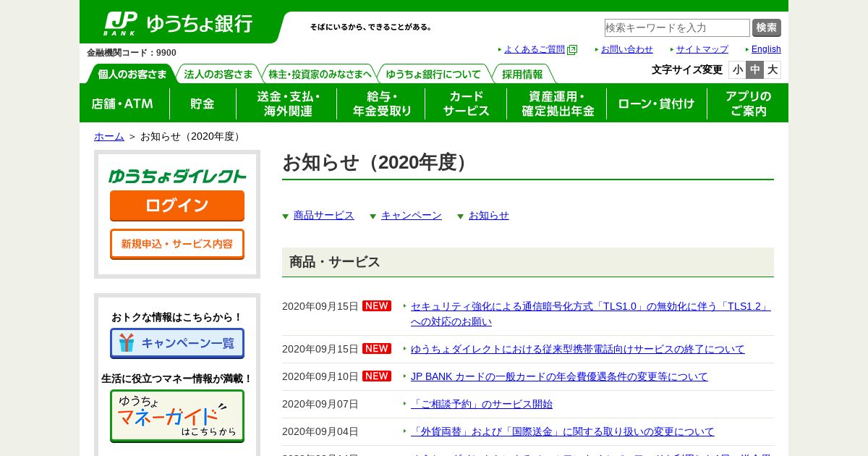Open the カードサービス menu

466,104
